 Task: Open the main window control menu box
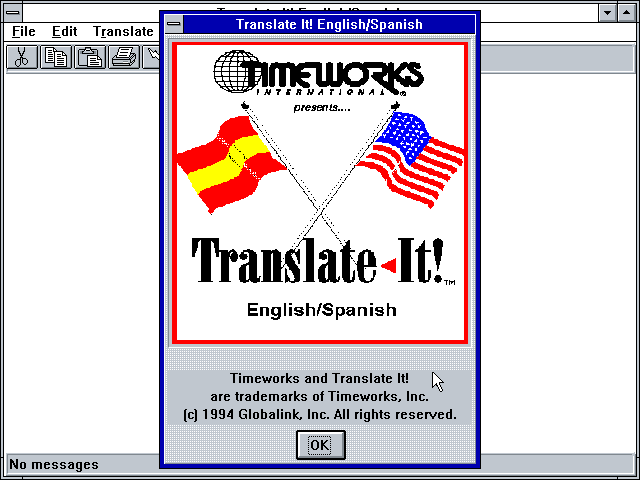(13, 12)
